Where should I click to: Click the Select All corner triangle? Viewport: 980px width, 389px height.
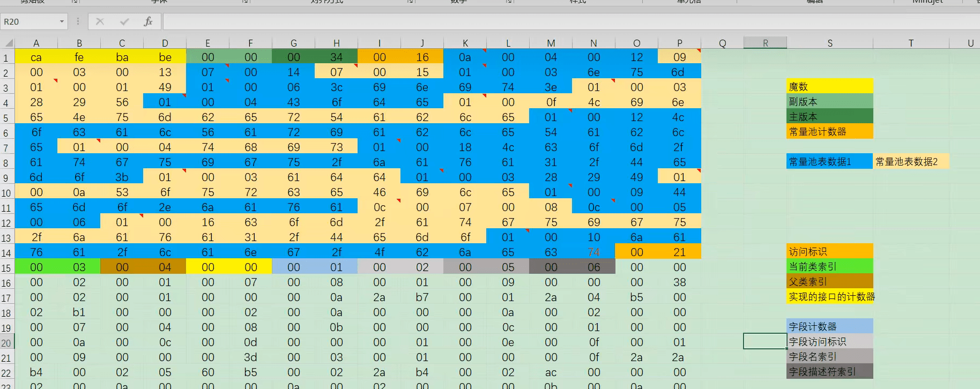[x=8, y=43]
